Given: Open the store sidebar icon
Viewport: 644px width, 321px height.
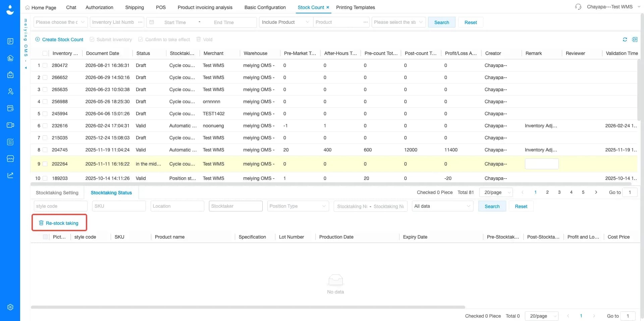Looking at the screenshot, I should (10, 158).
